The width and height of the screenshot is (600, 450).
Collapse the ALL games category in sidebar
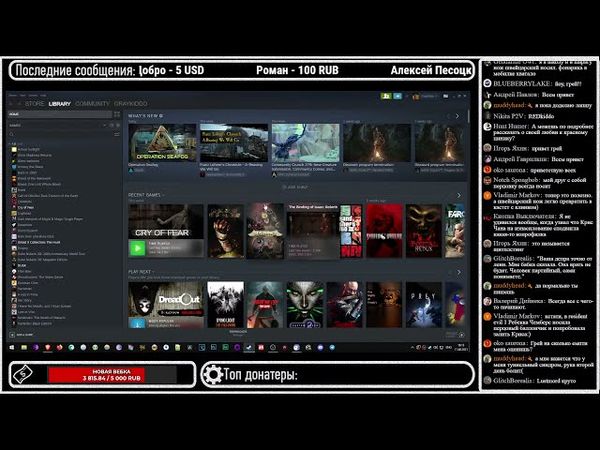(x=11, y=144)
